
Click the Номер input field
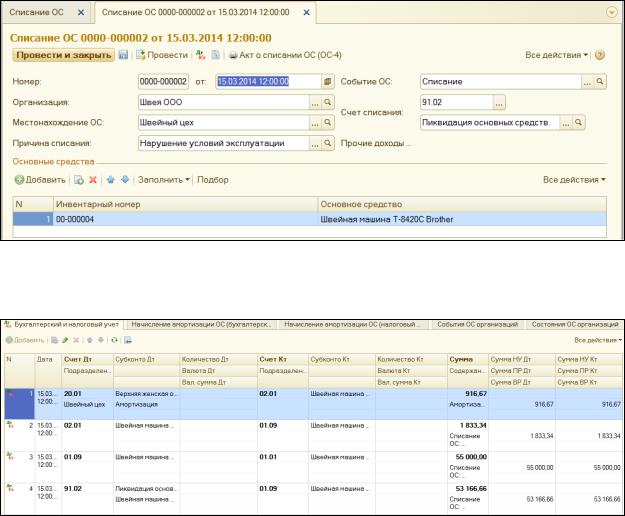pos(163,81)
